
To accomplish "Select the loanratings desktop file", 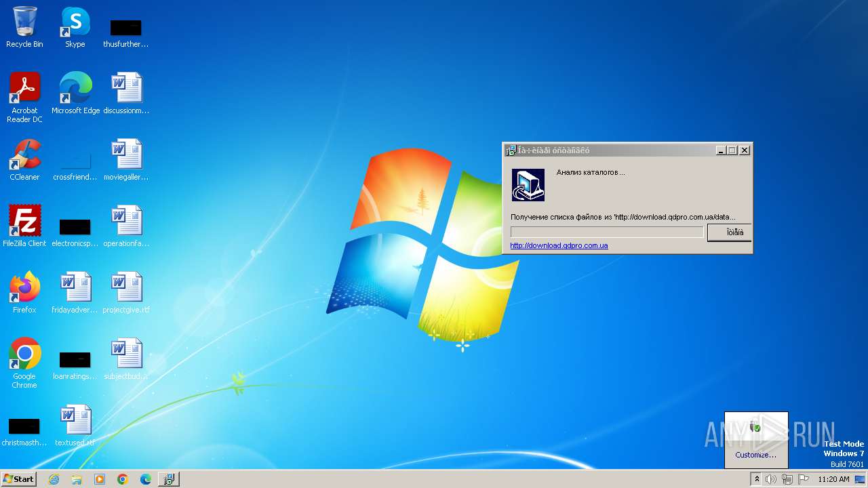I will pos(75,365).
